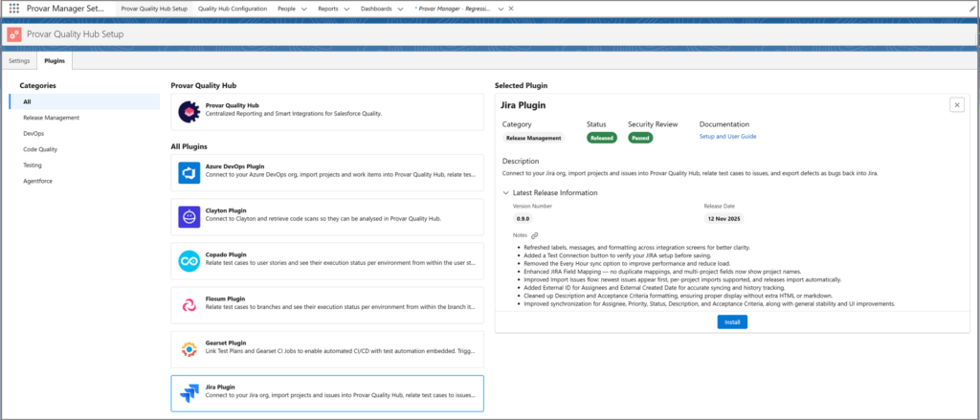
Task: Select the Copado Plugin icon
Action: [x=189, y=261]
